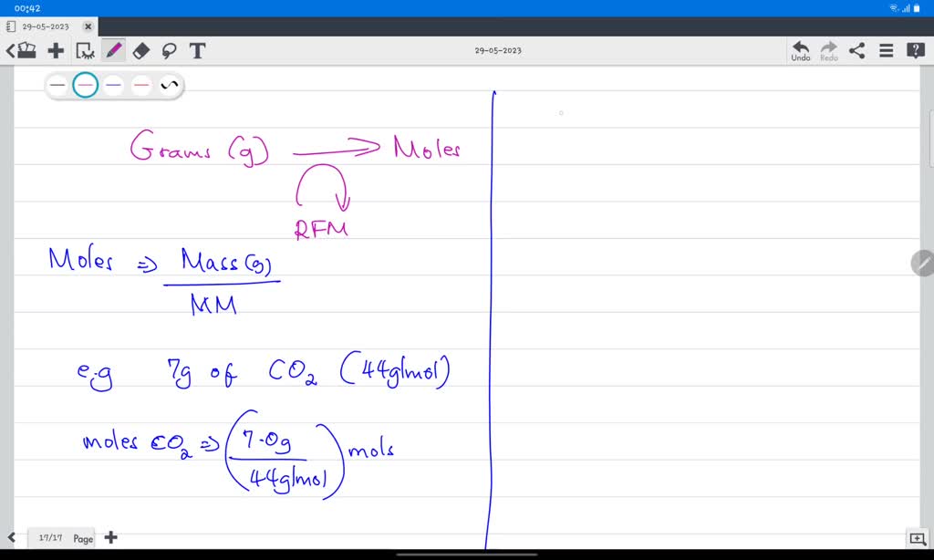Select the Eraser tool
This screenshot has height=560, width=934.
point(140,51)
